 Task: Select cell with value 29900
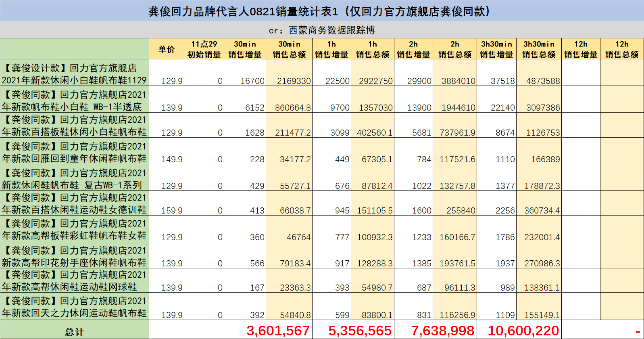tap(413, 73)
